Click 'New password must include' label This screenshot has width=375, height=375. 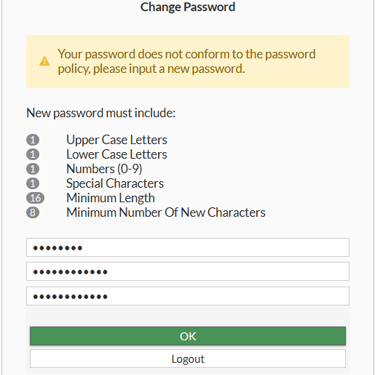click(101, 113)
